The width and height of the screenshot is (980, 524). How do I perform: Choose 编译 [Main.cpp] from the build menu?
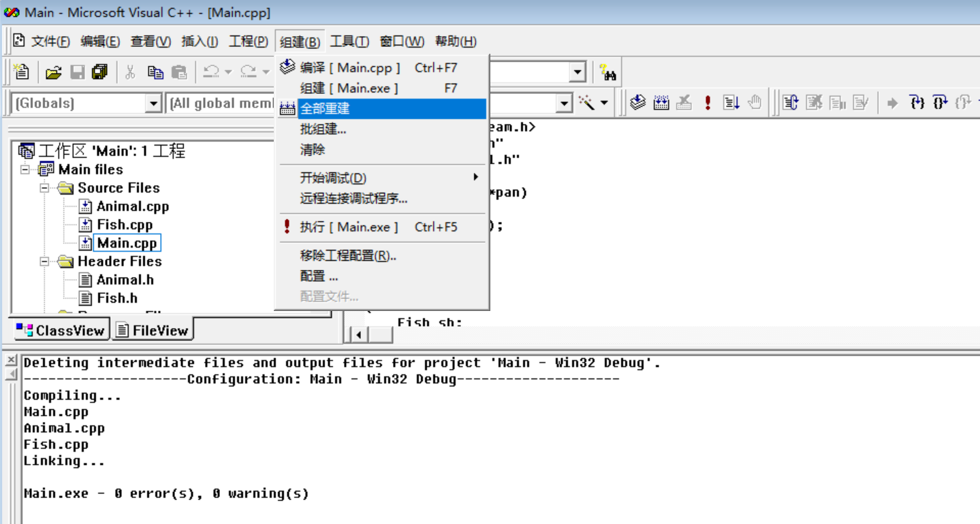click(x=382, y=67)
